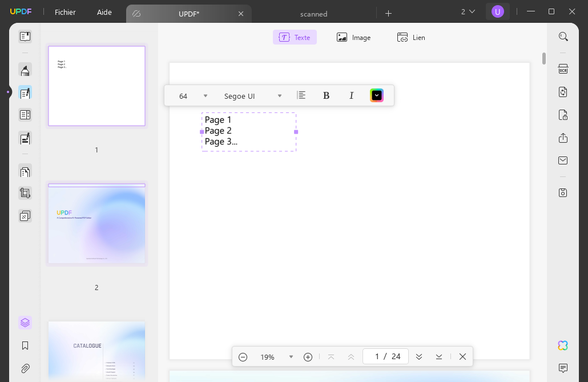The height and width of the screenshot is (382, 588).
Task: Select the Texte editing mode
Action: 295,37
